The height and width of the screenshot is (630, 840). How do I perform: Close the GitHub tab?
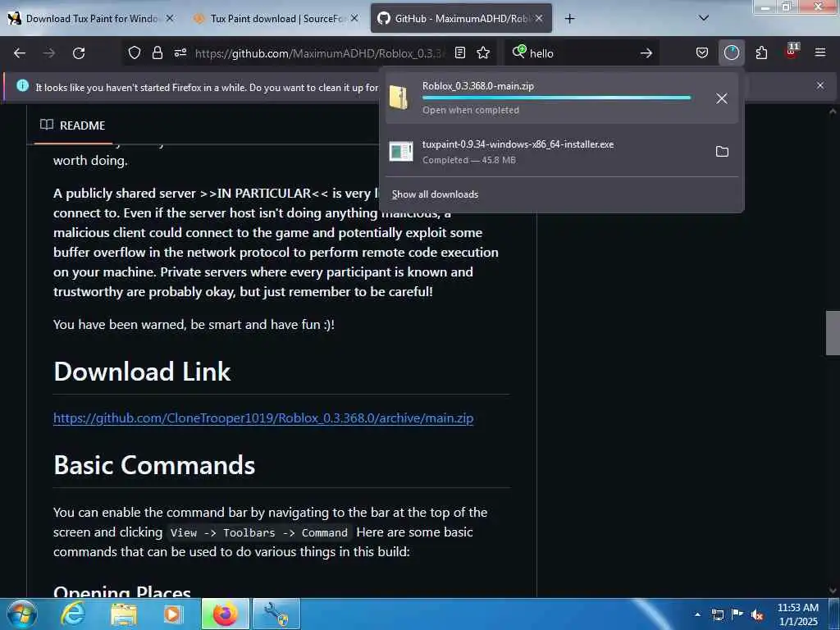[x=539, y=18]
